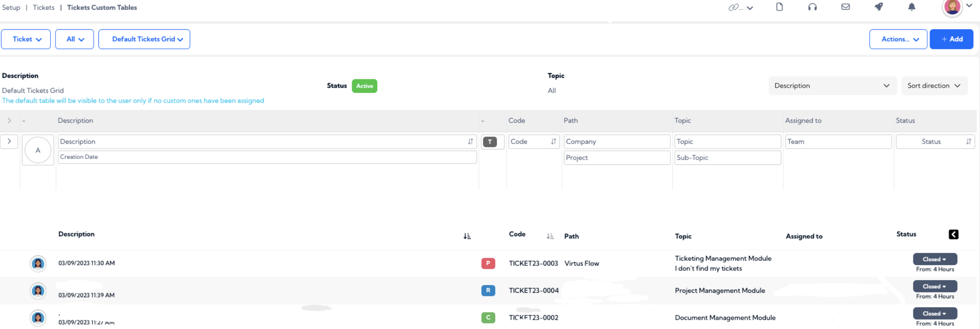Viewport: 980px width, 329px height.
Task: Open the mail envelope icon
Action: point(845,7)
